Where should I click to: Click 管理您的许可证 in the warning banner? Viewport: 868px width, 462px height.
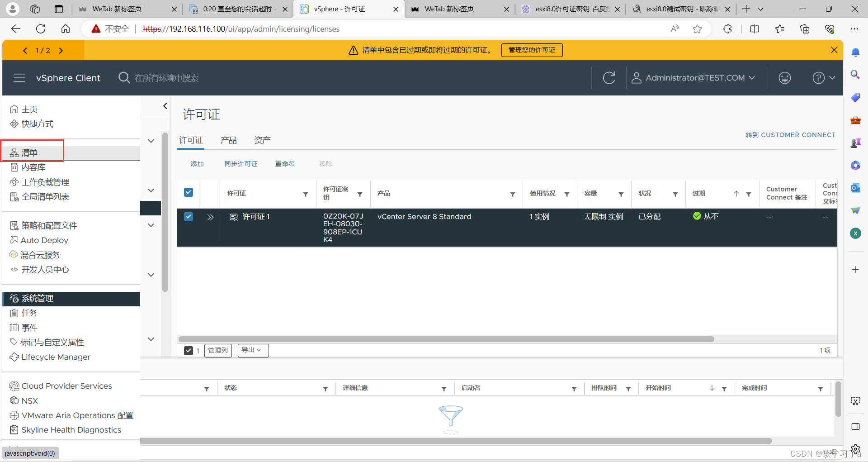(x=532, y=50)
